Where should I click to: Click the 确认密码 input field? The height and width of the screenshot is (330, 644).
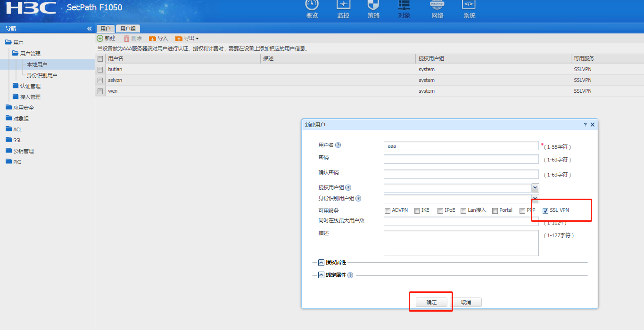tap(461, 174)
